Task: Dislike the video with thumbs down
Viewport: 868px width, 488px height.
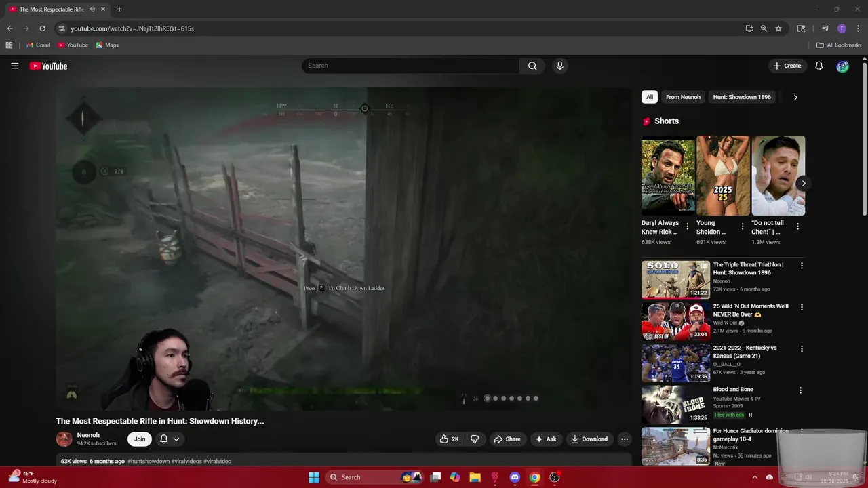Action: (x=475, y=439)
